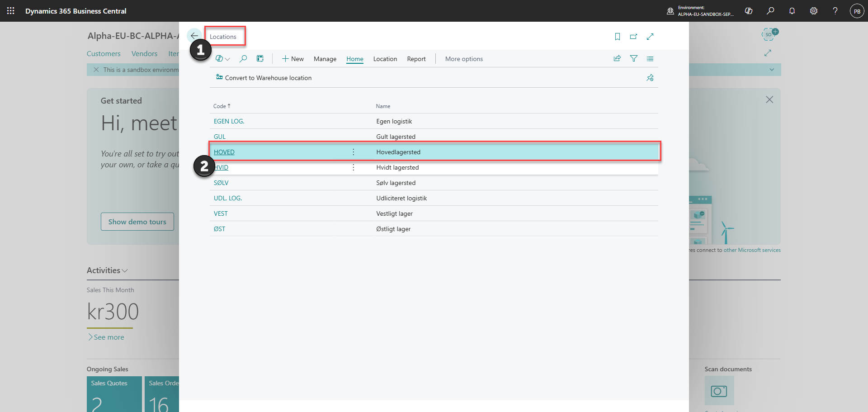The height and width of the screenshot is (412, 868).
Task: Expand the Copilot dropdown in the toolbar
Action: tap(223, 59)
